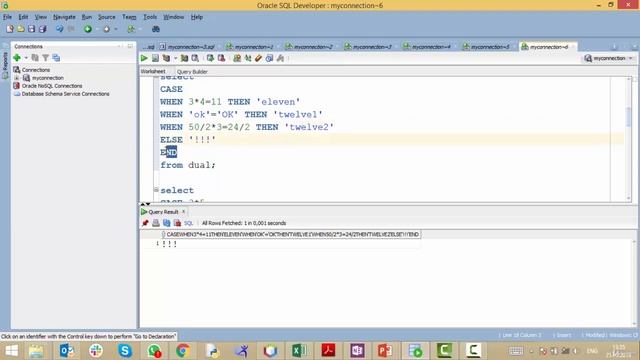Click the binoculars Find DB Object icon
The image size is (640, 360).
click(156, 29)
